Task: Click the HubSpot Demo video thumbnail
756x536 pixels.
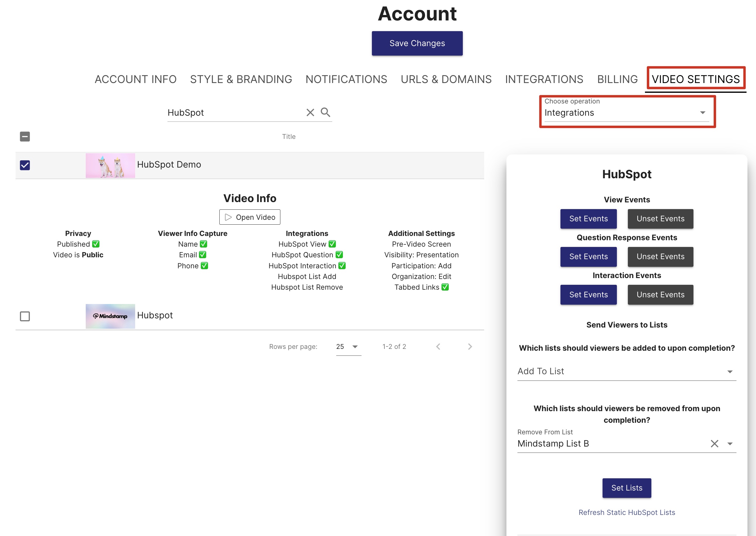Action: tap(110, 165)
